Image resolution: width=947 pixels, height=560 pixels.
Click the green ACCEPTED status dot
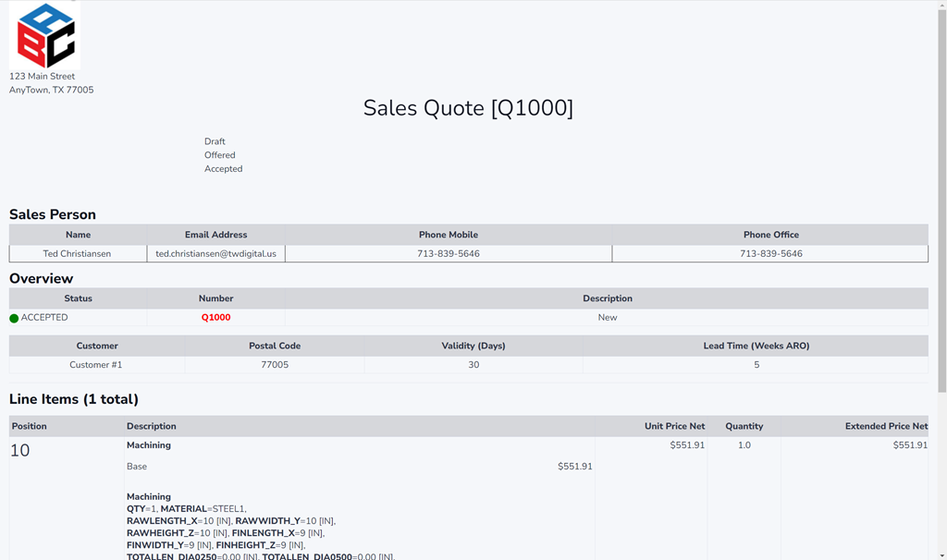[14, 318]
